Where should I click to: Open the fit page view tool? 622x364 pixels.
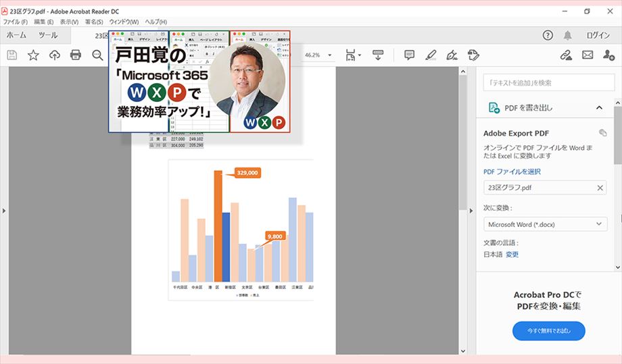click(x=350, y=55)
